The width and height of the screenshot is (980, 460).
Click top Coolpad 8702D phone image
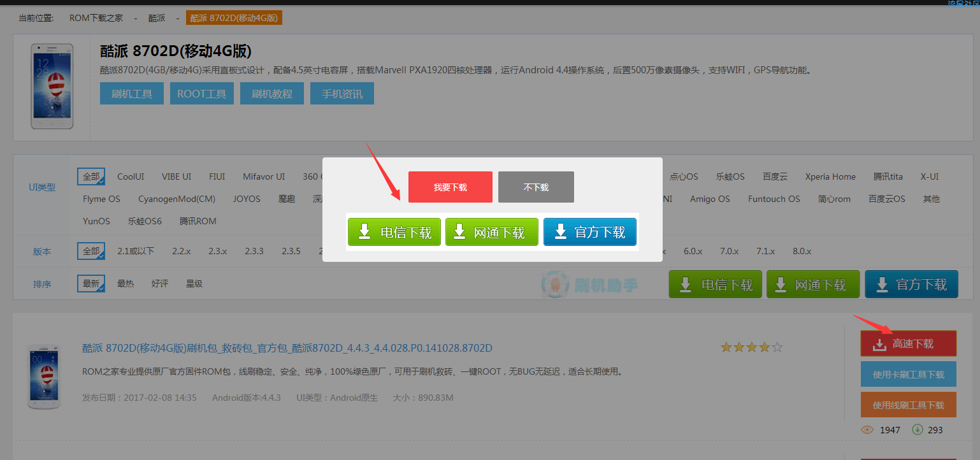coord(52,87)
